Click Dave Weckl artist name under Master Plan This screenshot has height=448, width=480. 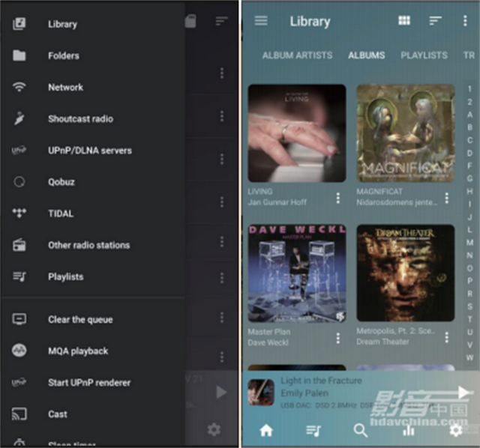[268, 342]
